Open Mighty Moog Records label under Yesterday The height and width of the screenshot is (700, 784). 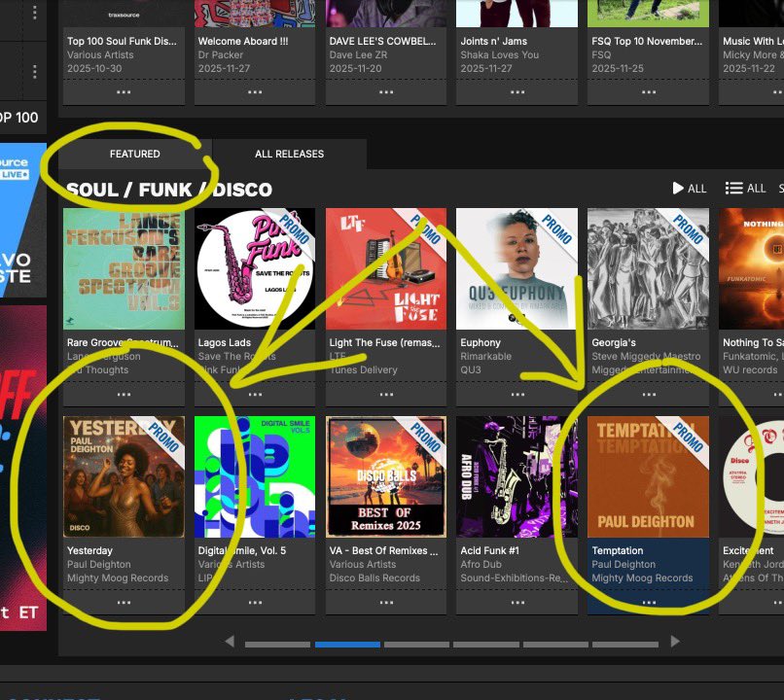click(118, 577)
